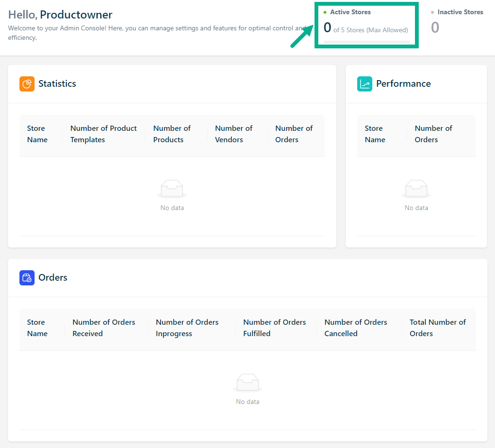Click the Active Stores progress bar

366,42
